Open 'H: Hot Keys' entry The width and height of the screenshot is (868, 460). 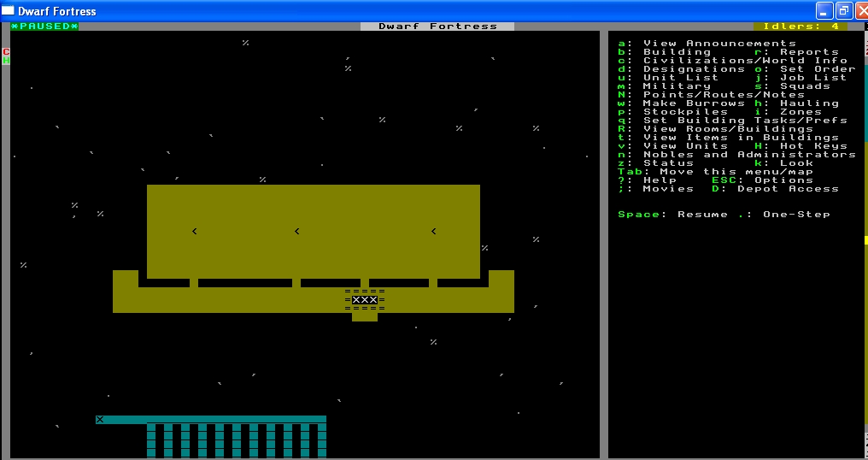pos(801,145)
